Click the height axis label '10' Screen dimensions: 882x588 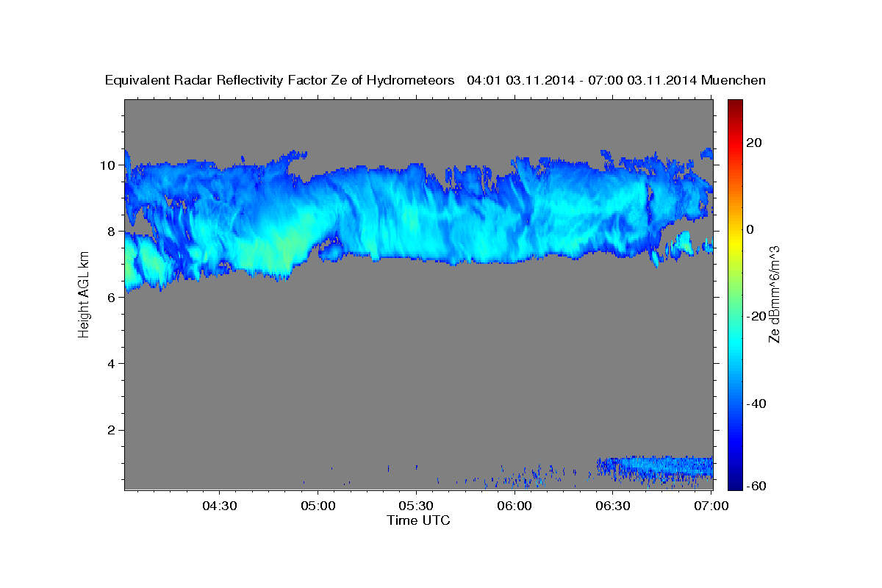(x=107, y=165)
